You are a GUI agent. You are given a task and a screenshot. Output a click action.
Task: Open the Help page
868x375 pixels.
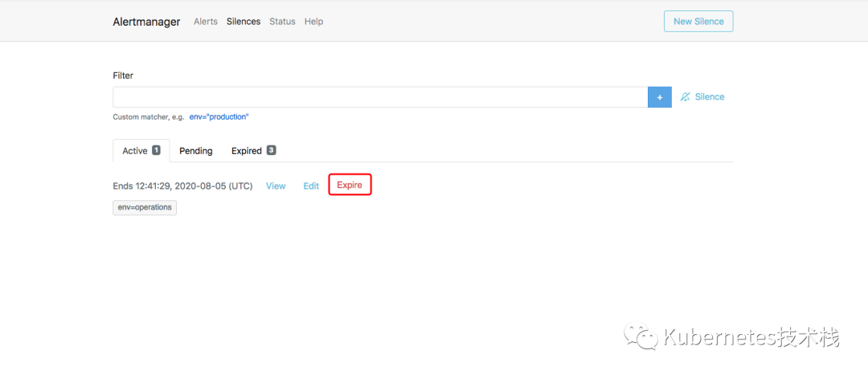(x=314, y=22)
